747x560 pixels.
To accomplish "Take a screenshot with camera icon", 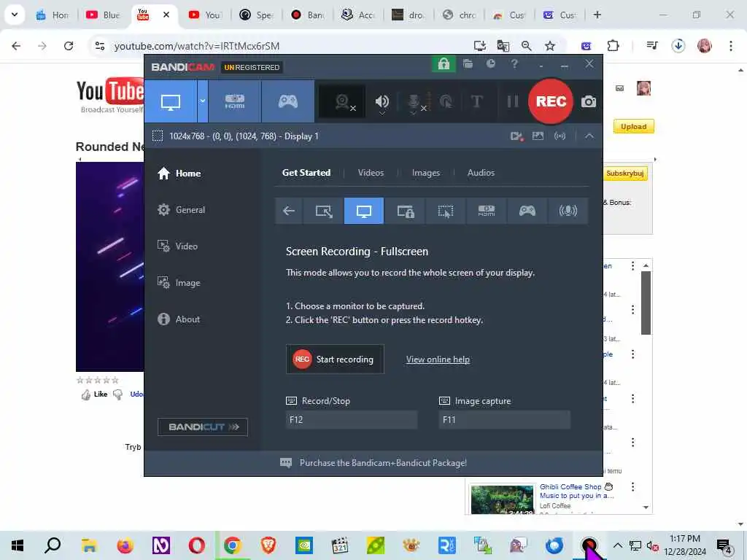I will click(589, 101).
